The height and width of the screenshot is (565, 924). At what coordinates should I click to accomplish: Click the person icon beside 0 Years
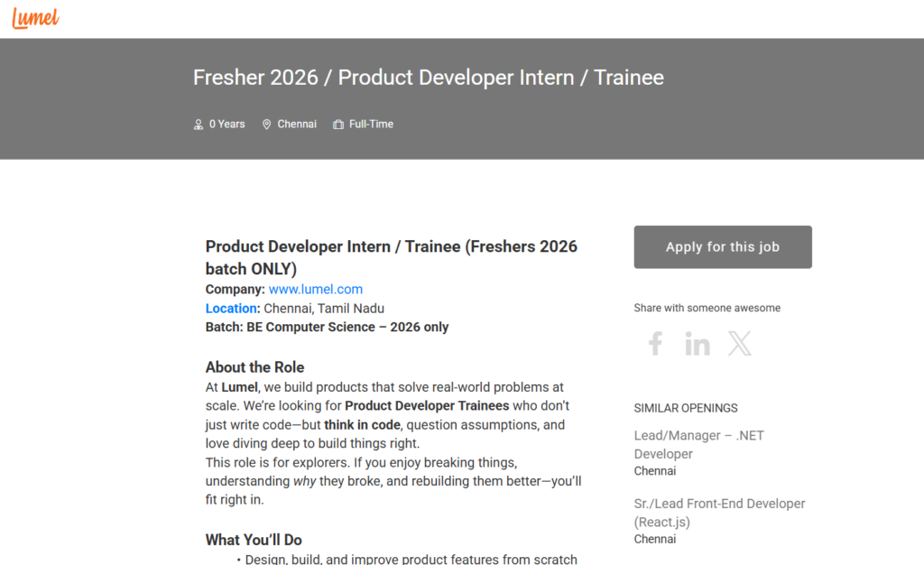[199, 124]
